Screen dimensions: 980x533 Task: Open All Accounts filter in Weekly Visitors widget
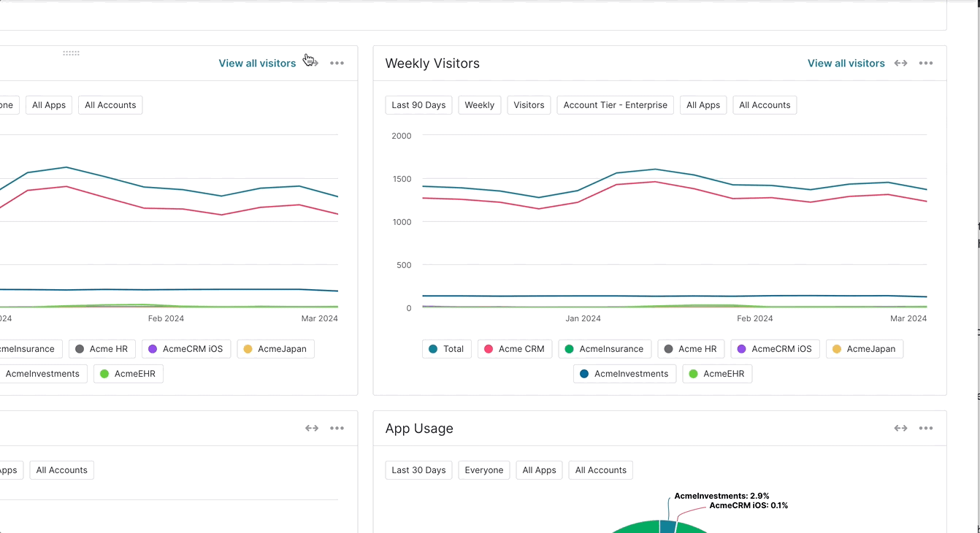tap(765, 105)
